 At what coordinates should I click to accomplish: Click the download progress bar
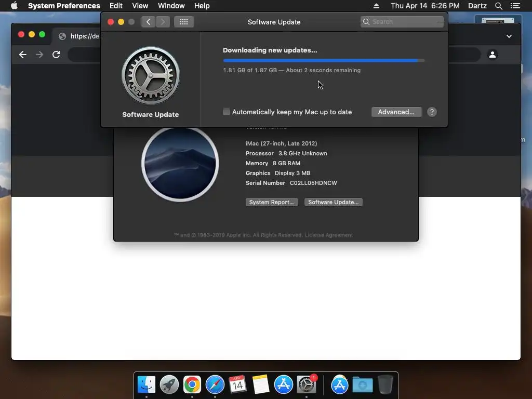[324, 60]
